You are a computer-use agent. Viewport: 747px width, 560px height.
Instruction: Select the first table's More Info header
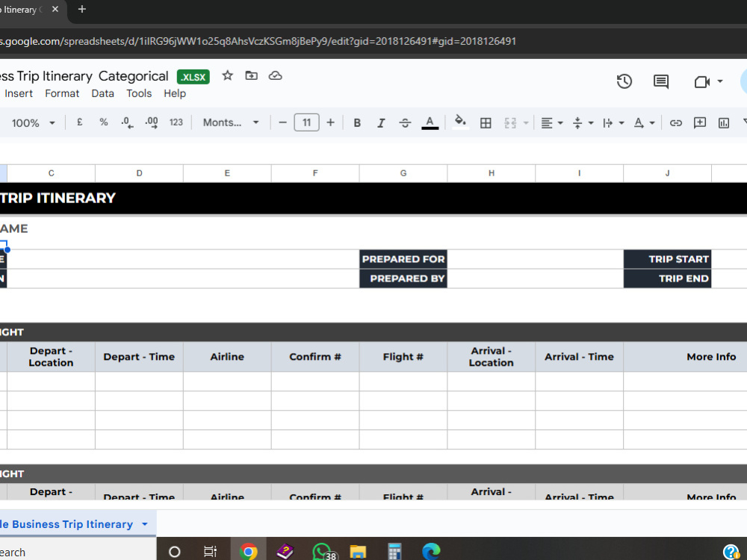point(685,357)
